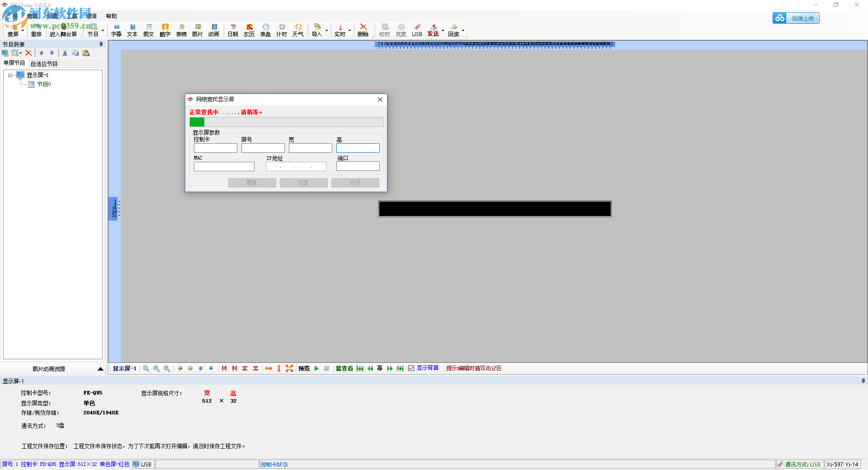
Task: Jump to the last screen with green skip-end icon
Action: [400, 368]
